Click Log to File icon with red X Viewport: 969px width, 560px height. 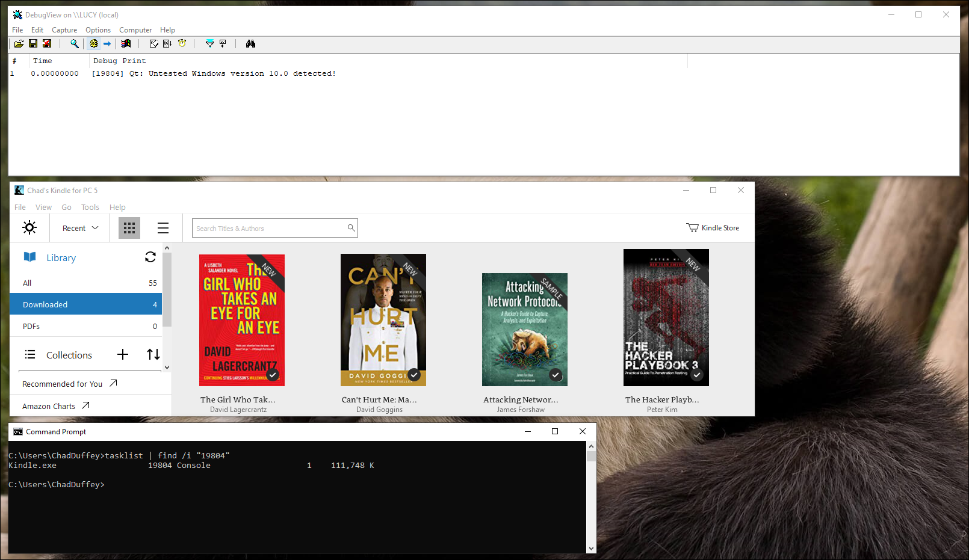(x=47, y=43)
